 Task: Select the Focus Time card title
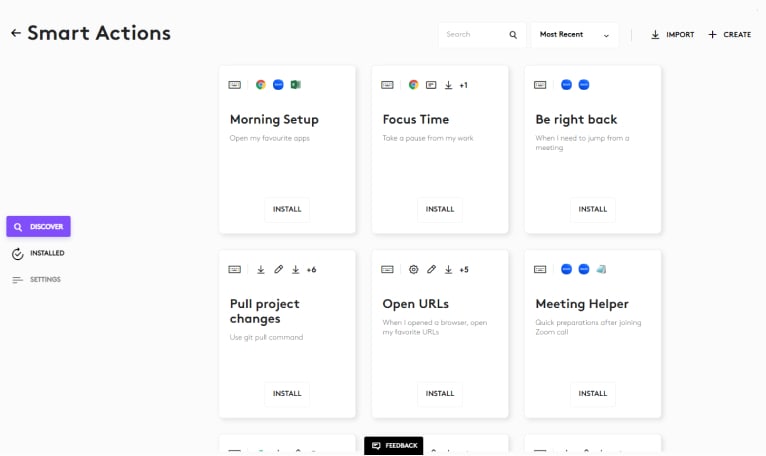[416, 119]
